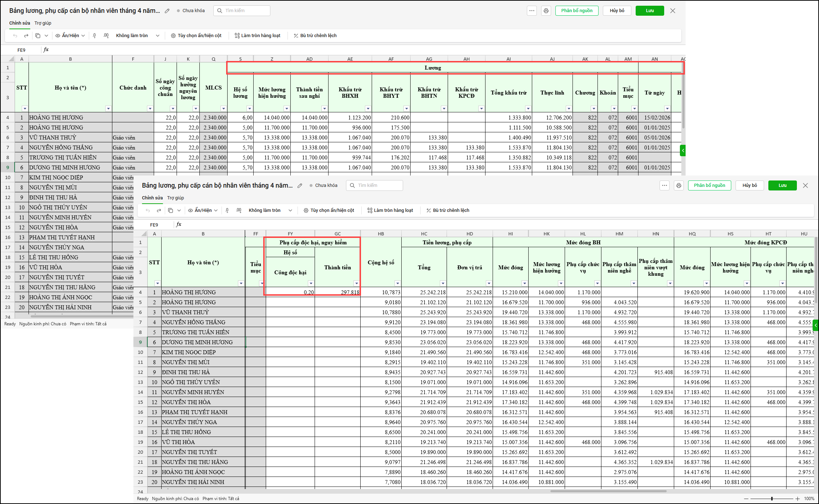Click column header HB in bottom sheet
The image size is (819, 504).
click(x=381, y=234)
